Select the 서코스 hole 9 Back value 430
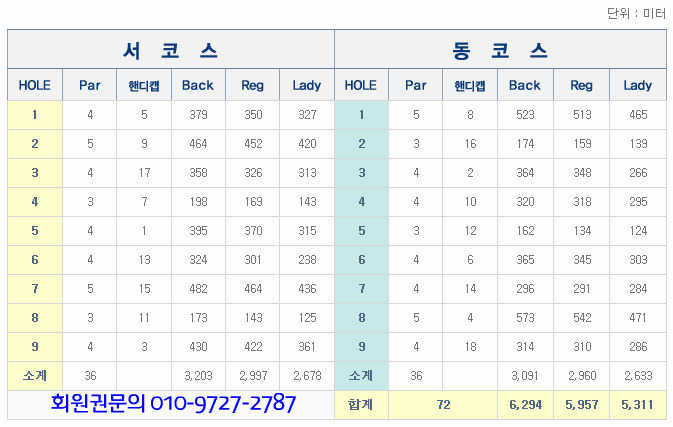Viewport: 673px width, 427px height. 198,347
